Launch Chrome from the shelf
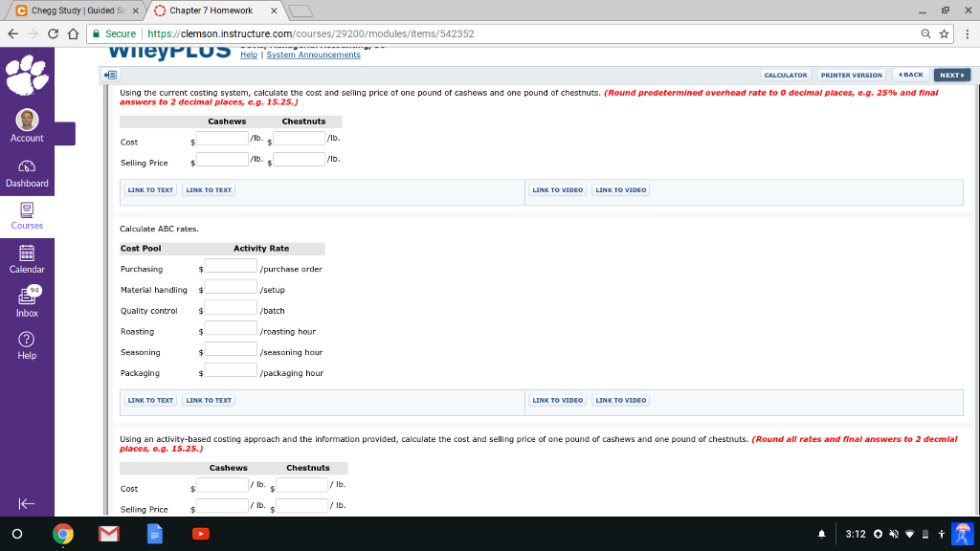 click(62, 534)
